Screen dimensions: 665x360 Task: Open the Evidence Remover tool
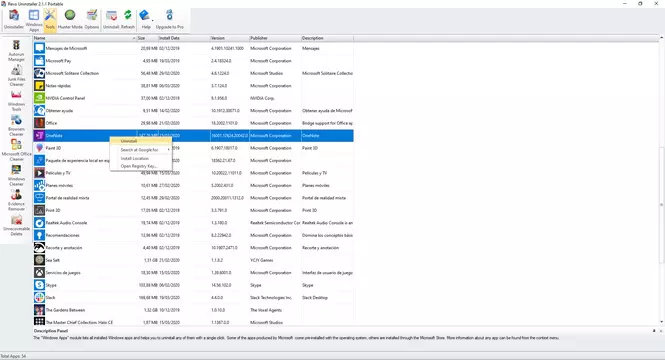coord(16,200)
